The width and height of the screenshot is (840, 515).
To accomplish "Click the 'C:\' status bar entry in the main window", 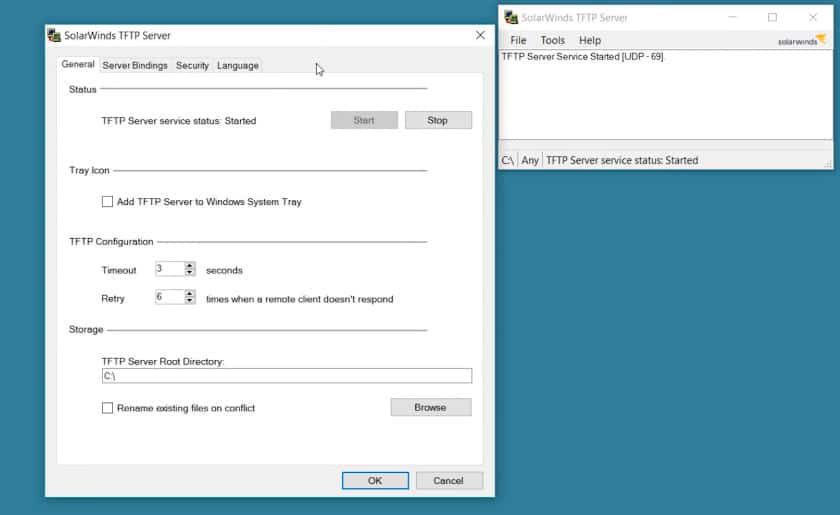I will coord(508,160).
